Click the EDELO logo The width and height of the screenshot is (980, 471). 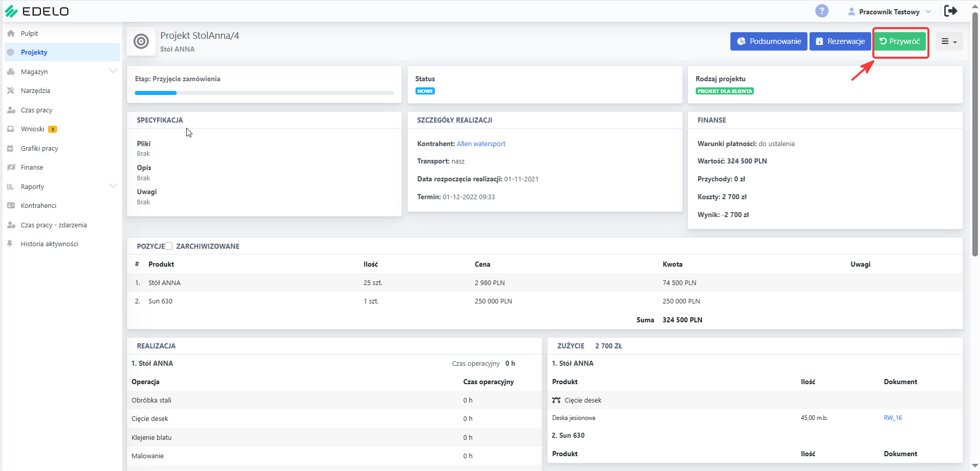[37, 11]
